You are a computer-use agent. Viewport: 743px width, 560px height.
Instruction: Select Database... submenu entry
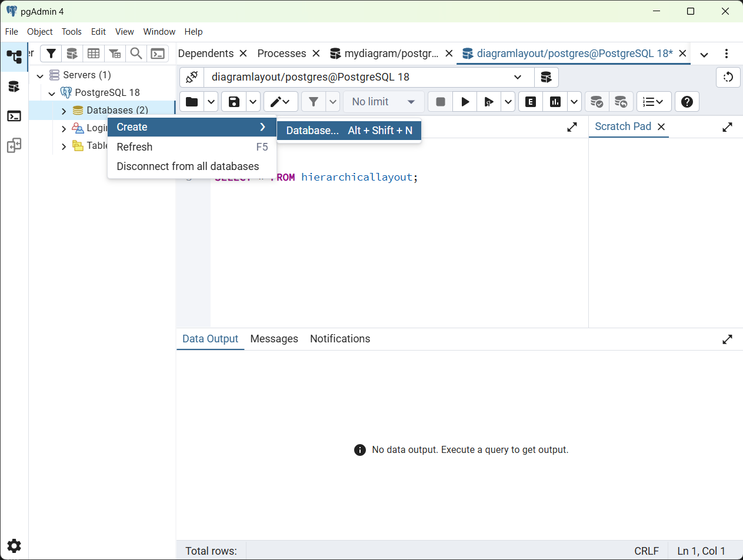(349, 131)
